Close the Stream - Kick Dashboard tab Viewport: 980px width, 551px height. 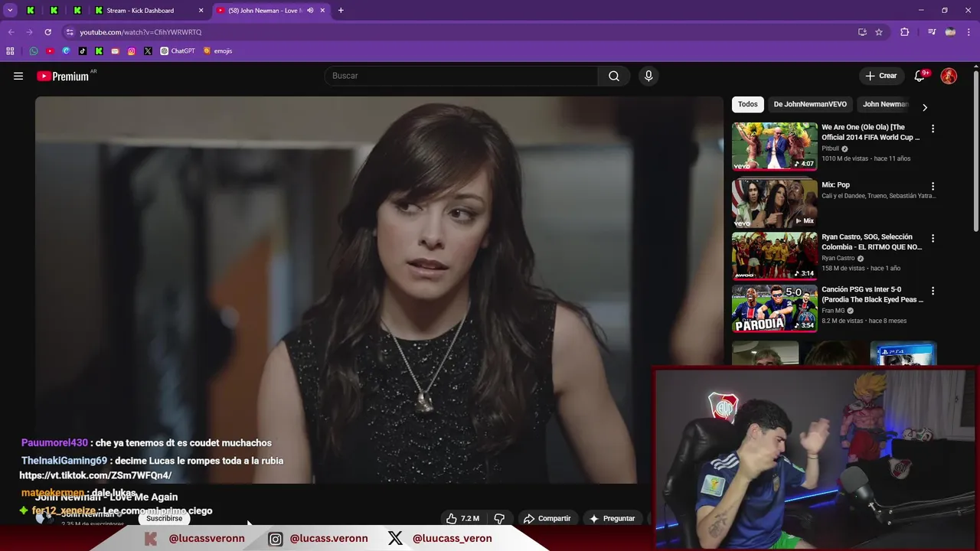click(x=201, y=11)
